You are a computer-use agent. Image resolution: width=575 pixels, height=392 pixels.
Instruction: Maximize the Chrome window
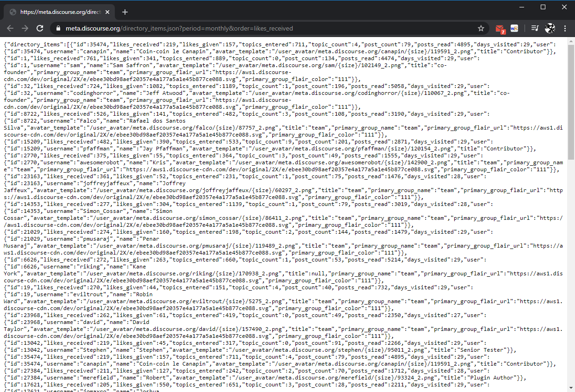point(543,7)
